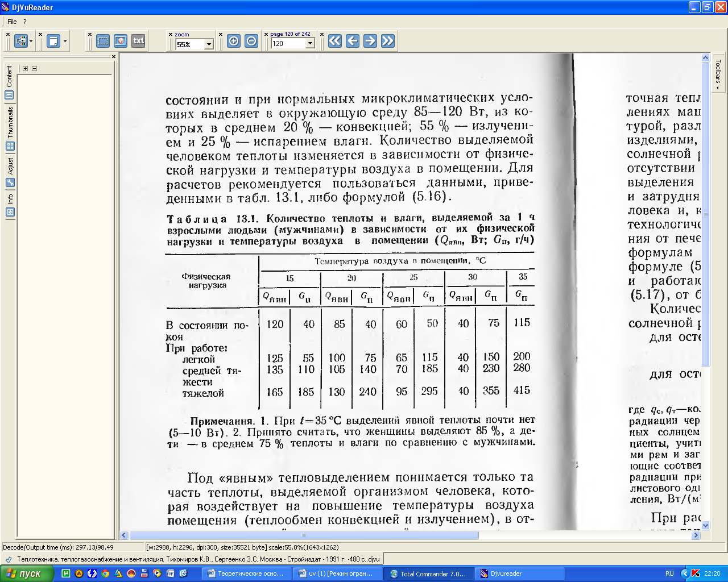Go to the next page
Image resolution: width=728 pixels, height=582 pixels.
coord(370,40)
